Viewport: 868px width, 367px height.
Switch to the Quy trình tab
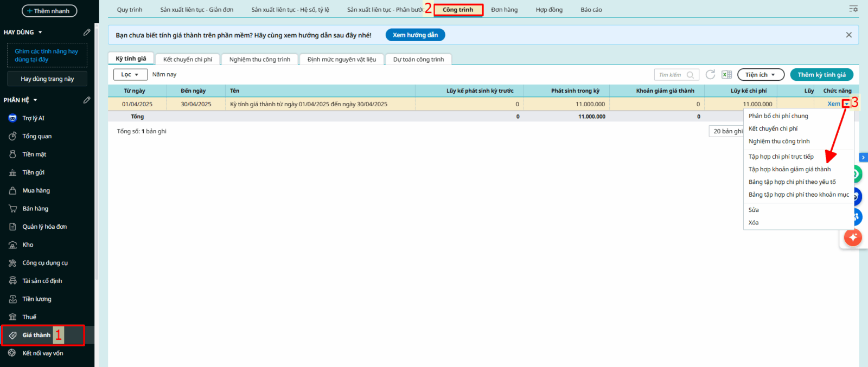(130, 10)
